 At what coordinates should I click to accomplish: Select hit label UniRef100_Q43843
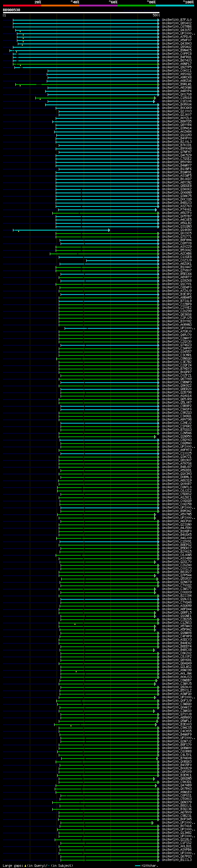point(176,43)
